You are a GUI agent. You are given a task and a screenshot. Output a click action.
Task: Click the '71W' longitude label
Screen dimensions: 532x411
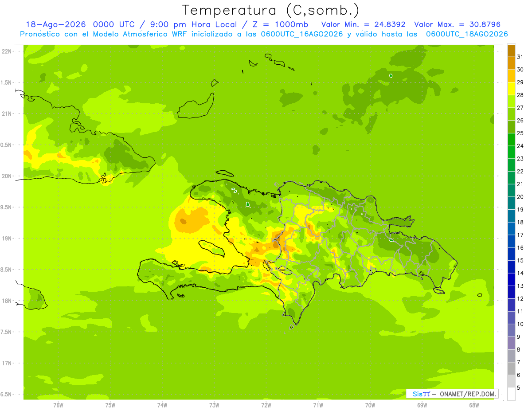pos(318,405)
